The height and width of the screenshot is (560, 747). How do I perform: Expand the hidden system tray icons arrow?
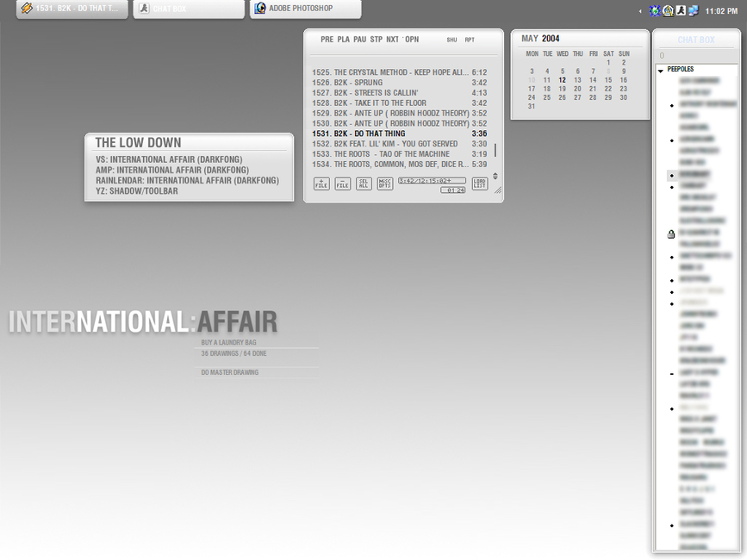pyautogui.click(x=640, y=11)
